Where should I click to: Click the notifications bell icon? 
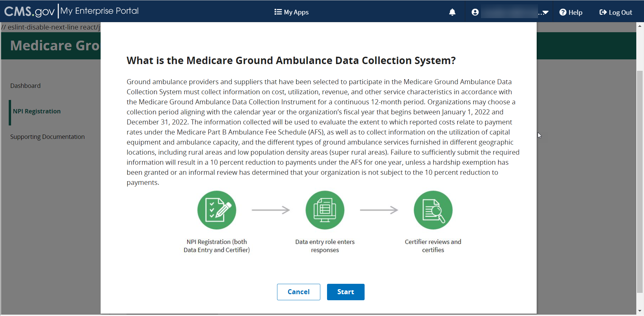452,12
